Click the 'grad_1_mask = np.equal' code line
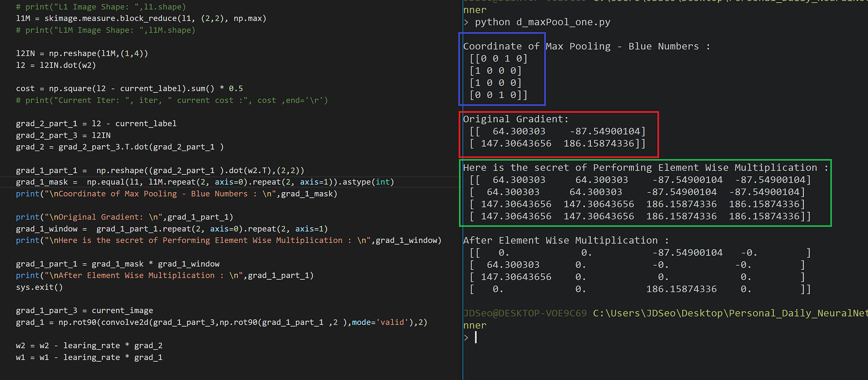This screenshot has width=868, height=380. pyautogui.click(x=205, y=182)
